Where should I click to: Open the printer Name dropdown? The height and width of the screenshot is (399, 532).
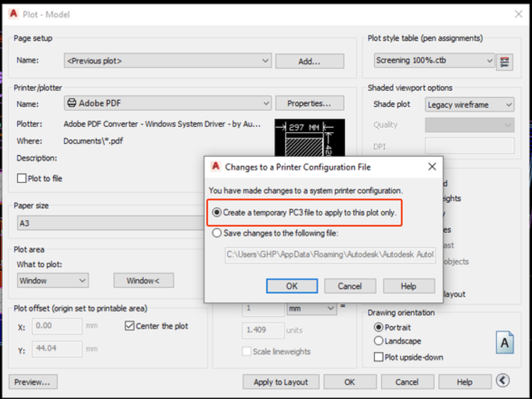[x=266, y=103]
